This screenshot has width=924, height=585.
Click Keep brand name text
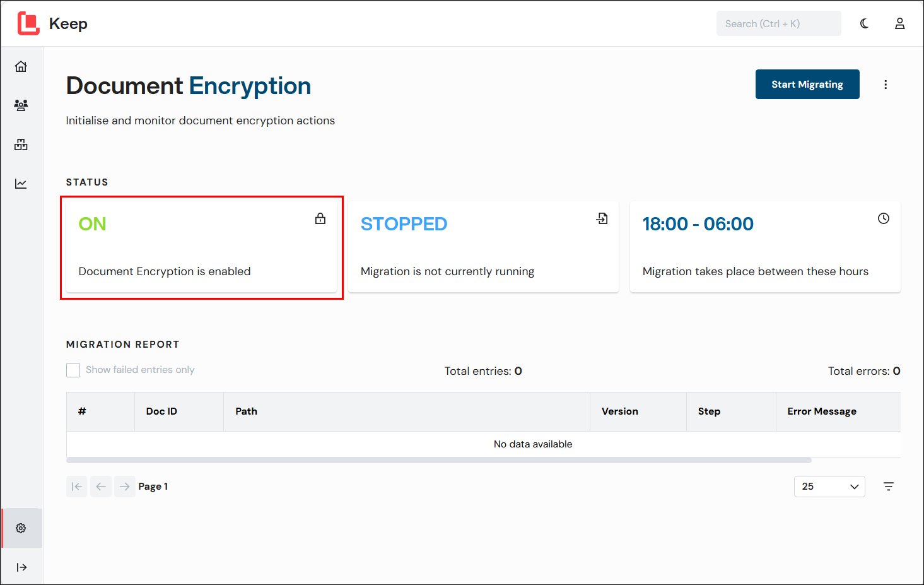pyautogui.click(x=68, y=24)
